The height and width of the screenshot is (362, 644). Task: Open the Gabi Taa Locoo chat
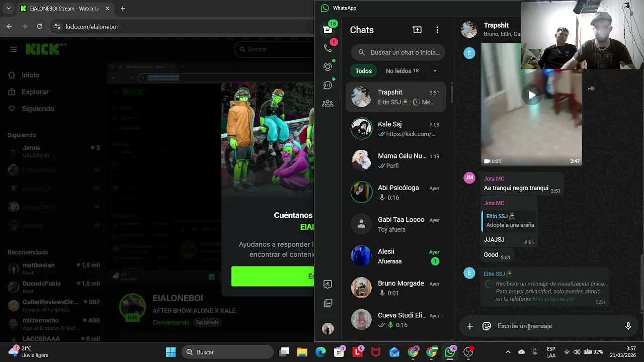click(x=395, y=224)
